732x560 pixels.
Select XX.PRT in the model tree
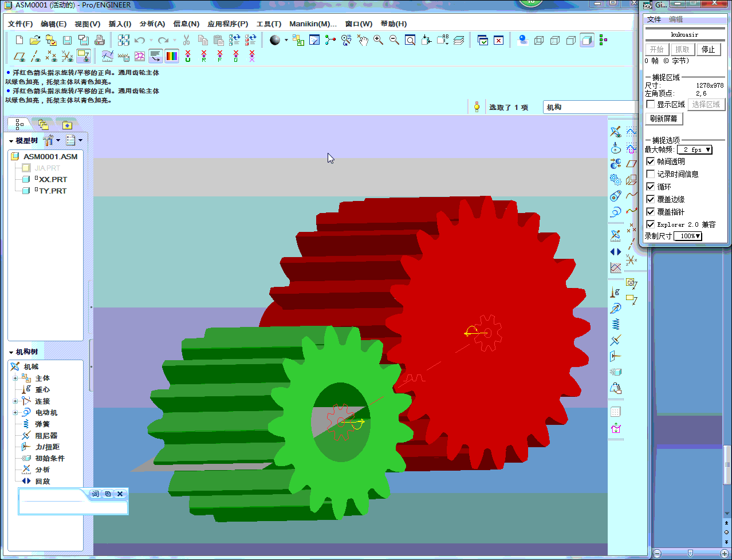(x=53, y=179)
